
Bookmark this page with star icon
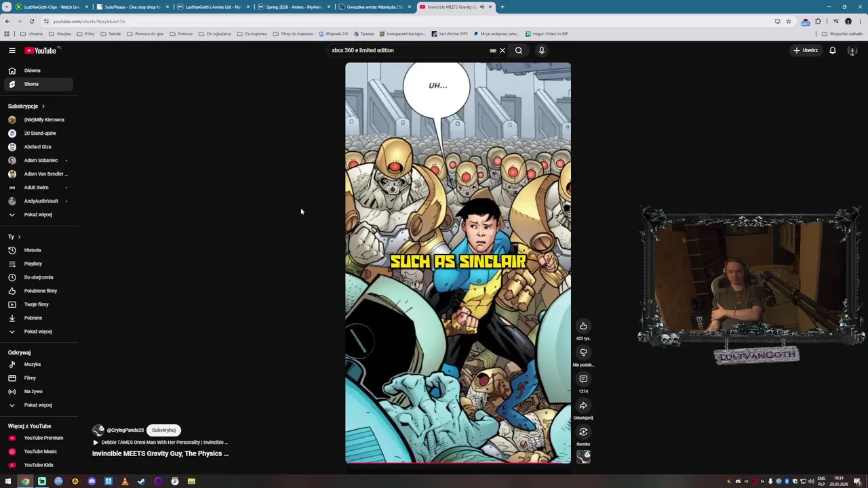[x=789, y=21]
